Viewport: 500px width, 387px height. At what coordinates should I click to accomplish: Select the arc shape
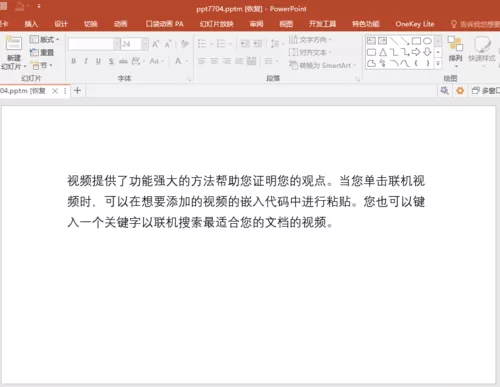pyautogui.click(x=394, y=63)
